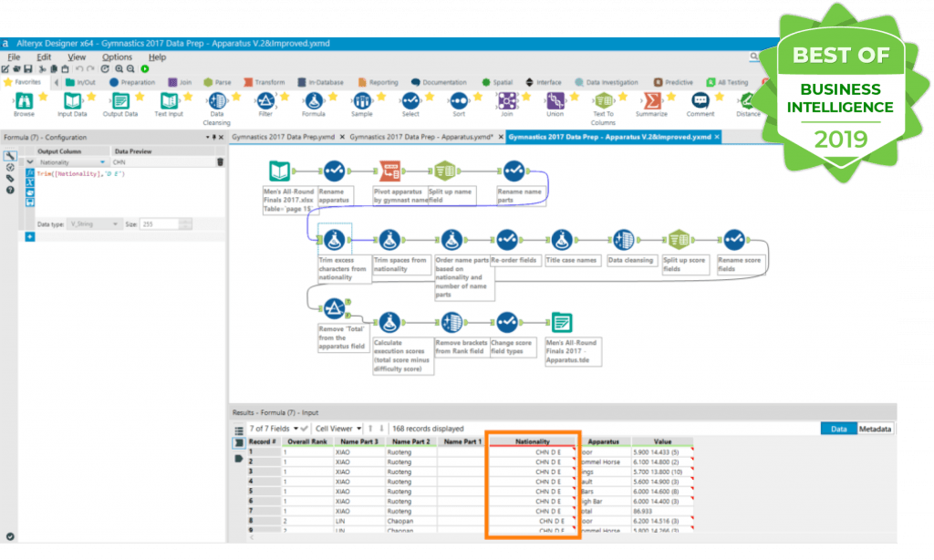Image resolution: width=934 pixels, height=560 pixels.
Task: Open the File menu
Action: 14,57
